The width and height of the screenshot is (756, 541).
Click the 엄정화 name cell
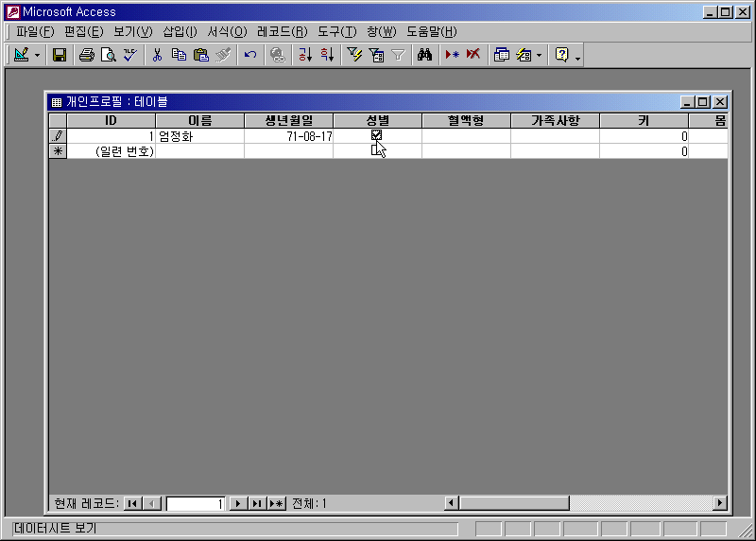200,136
